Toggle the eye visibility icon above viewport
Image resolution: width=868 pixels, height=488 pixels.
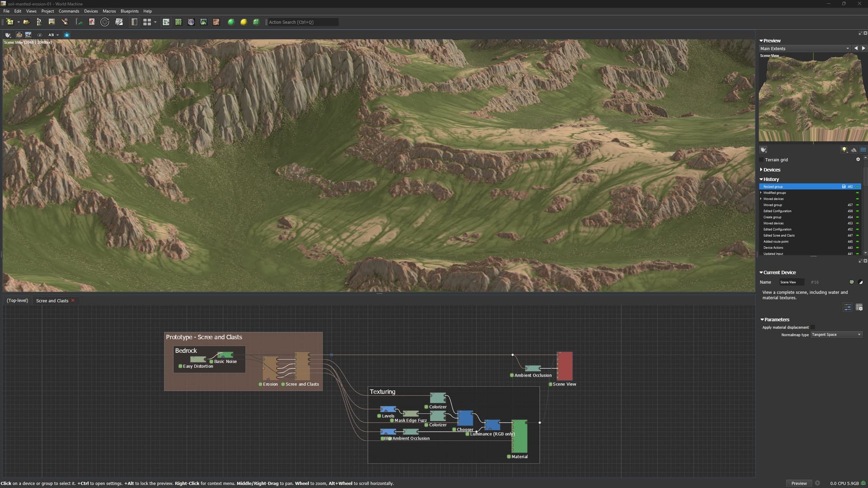coord(40,35)
